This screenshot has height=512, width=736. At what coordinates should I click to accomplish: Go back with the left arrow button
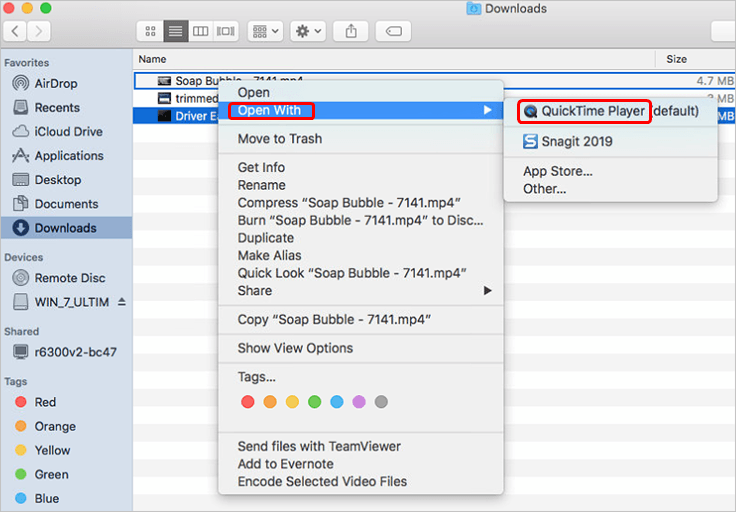pyautogui.click(x=15, y=31)
